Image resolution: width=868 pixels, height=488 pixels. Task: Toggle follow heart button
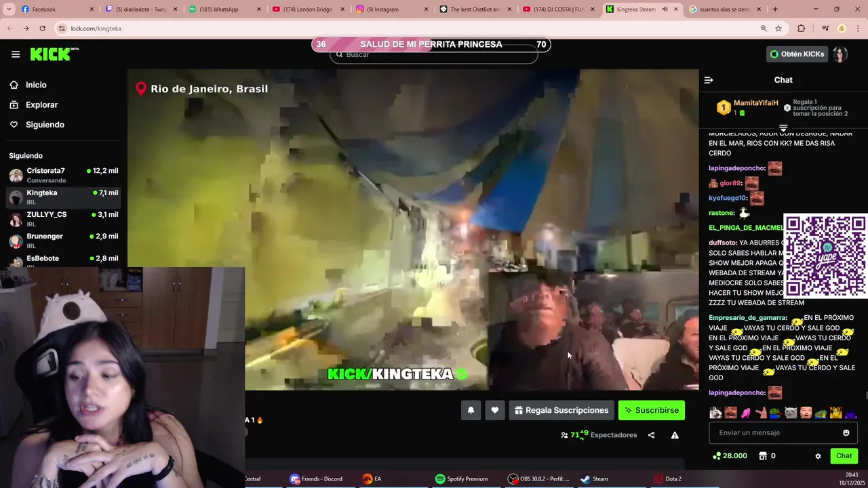[495, 410]
